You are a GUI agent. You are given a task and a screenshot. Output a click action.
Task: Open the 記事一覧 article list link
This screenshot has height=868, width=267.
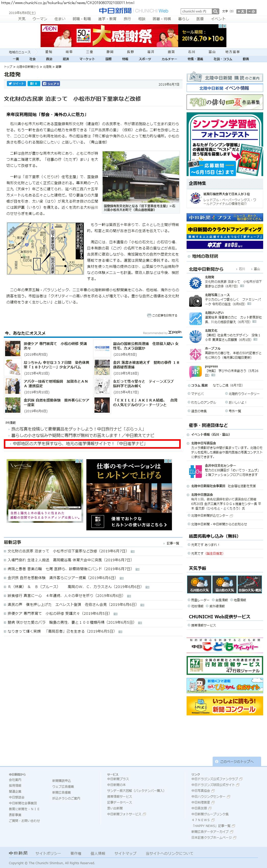pyautogui.click(x=173, y=543)
